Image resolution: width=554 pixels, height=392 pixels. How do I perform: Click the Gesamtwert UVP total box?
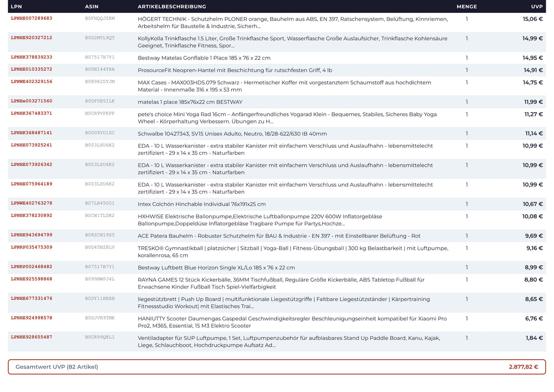tap(277, 367)
